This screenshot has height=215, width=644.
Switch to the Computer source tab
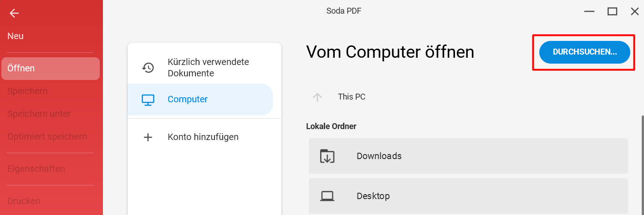point(200,100)
